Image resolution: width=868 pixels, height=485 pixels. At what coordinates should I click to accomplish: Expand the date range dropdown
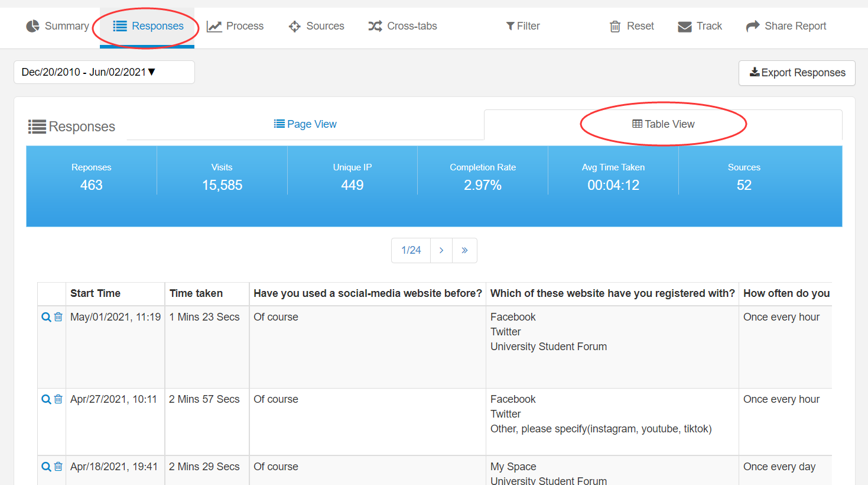point(104,72)
